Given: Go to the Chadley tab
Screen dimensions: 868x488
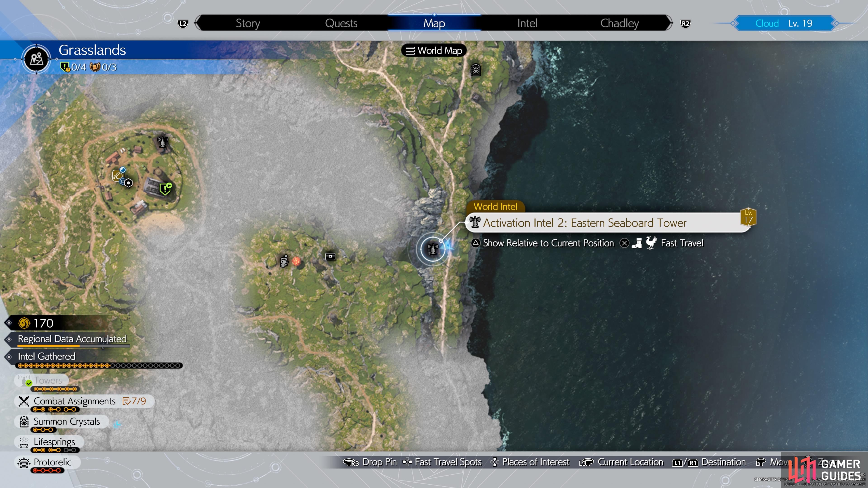Looking at the screenshot, I should [619, 23].
